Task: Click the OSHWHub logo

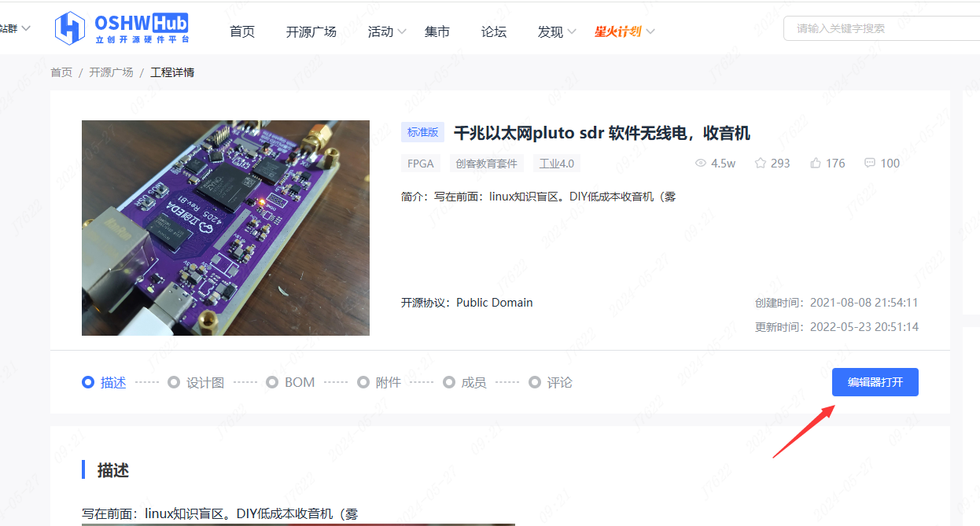Action: [121, 28]
